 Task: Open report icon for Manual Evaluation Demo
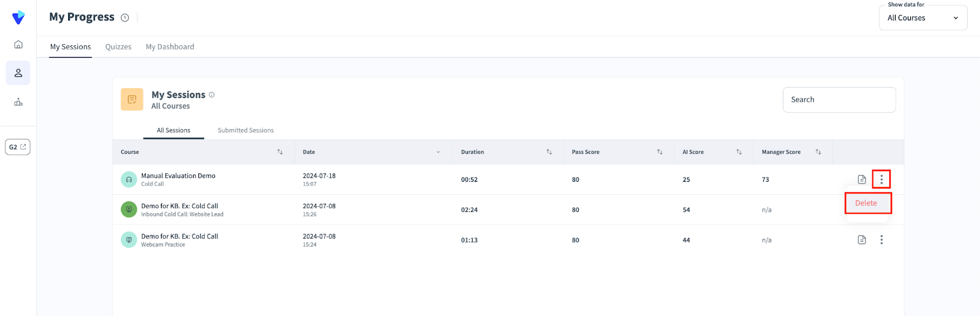pyautogui.click(x=862, y=179)
